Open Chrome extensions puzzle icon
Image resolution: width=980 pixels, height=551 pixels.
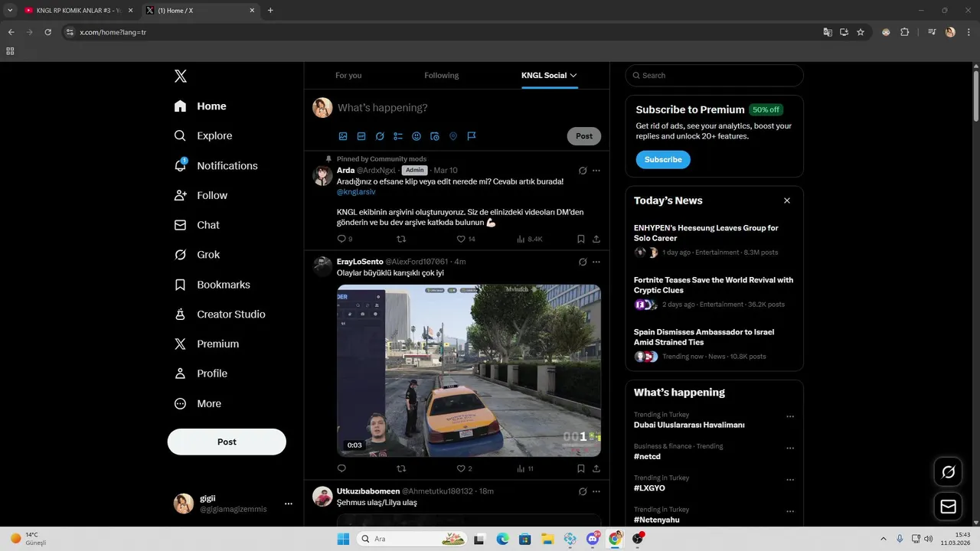click(x=904, y=32)
